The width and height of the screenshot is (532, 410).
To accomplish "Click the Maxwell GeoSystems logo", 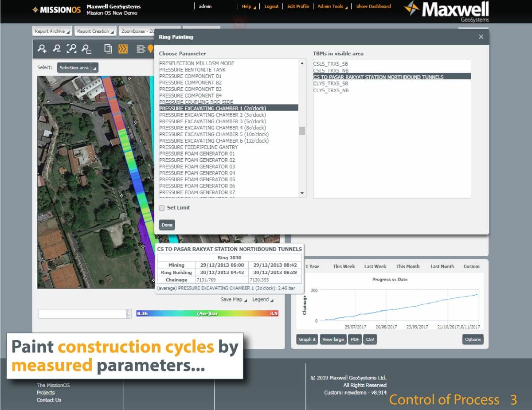I will pos(446,11).
